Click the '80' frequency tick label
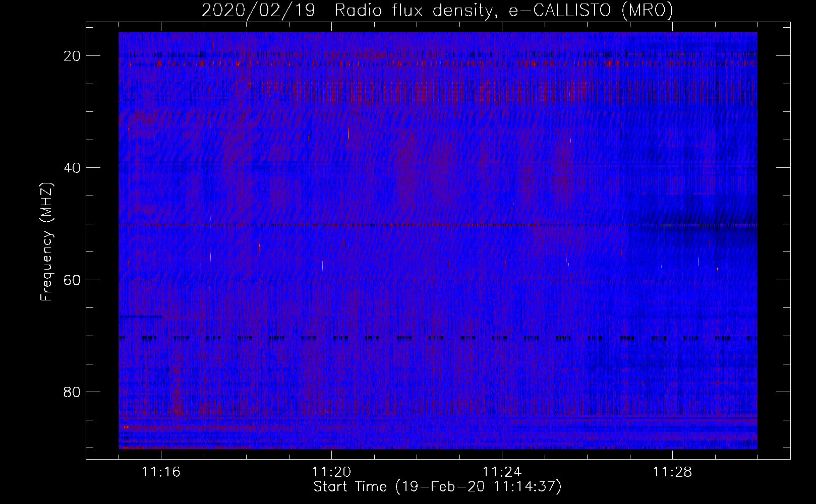Image resolution: width=816 pixels, height=504 pixels. tap(72, 392)
